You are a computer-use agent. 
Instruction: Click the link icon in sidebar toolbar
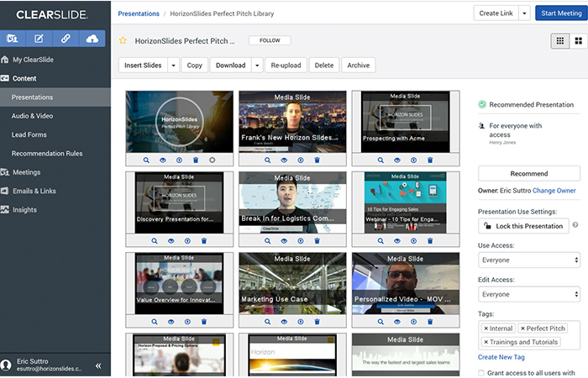(66, 39)
